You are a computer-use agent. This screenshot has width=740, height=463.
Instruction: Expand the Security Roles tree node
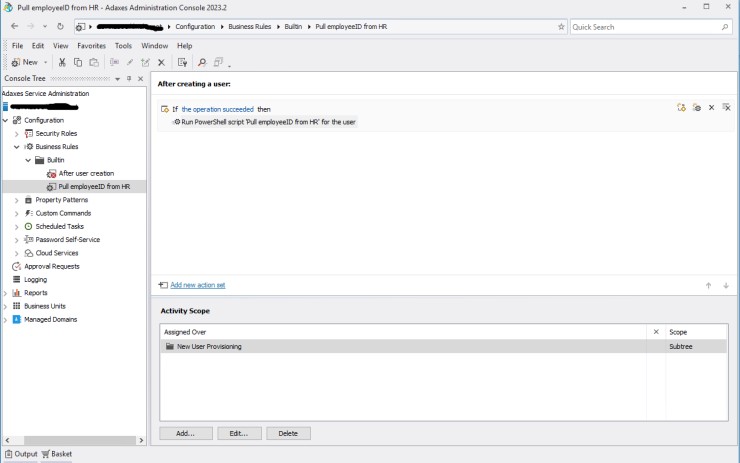pos(16,133)
